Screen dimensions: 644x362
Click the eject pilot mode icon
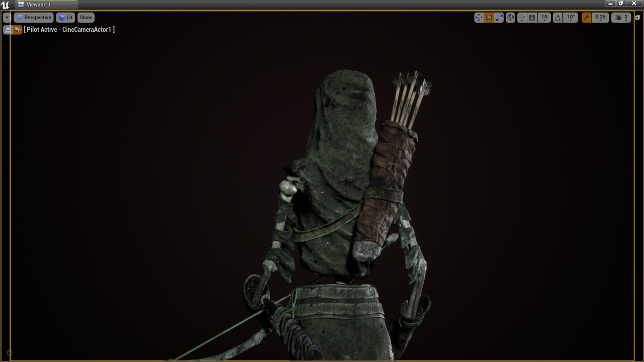[8, 30]
